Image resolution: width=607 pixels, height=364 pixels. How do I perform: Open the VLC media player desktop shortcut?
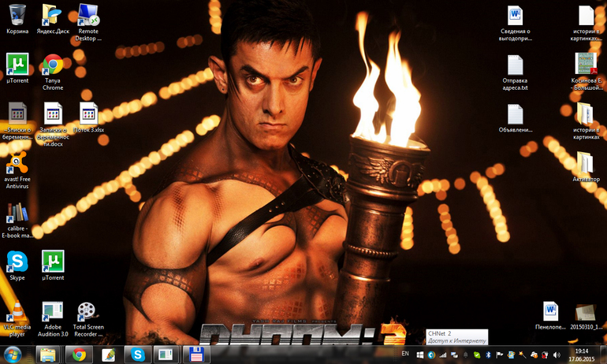coord(17,311)
